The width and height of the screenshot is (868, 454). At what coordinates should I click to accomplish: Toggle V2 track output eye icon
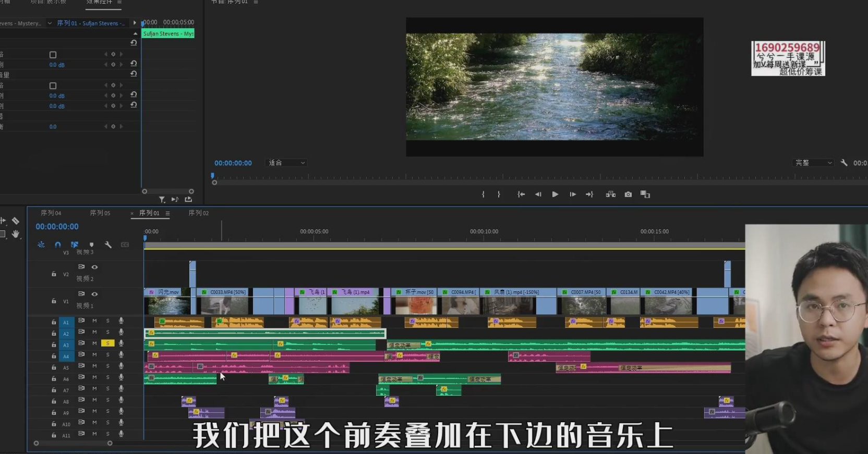tap(94, 267)
